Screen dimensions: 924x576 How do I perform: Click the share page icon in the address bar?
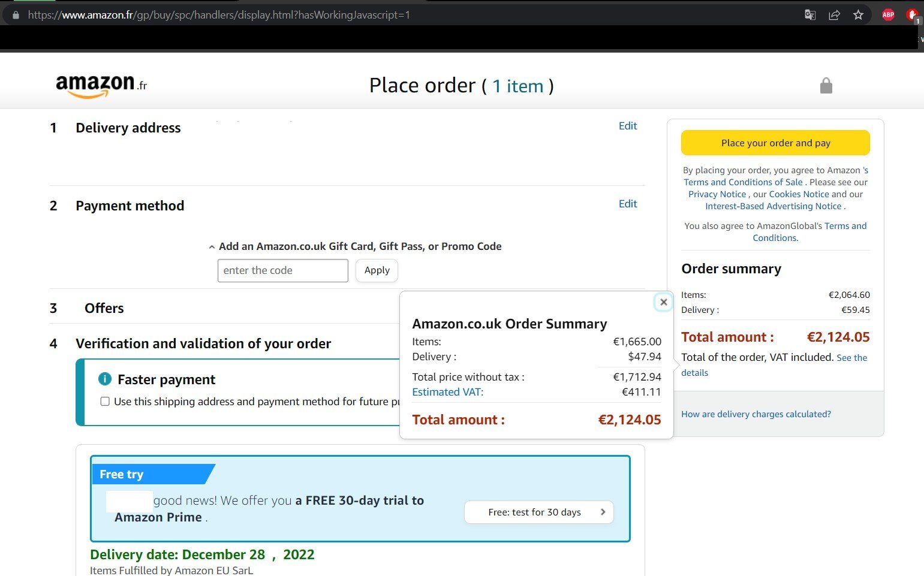(834, 15)
